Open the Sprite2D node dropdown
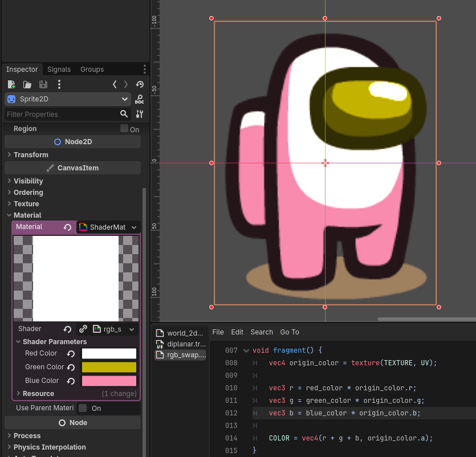The image size is (476, 457). [125, 99]
